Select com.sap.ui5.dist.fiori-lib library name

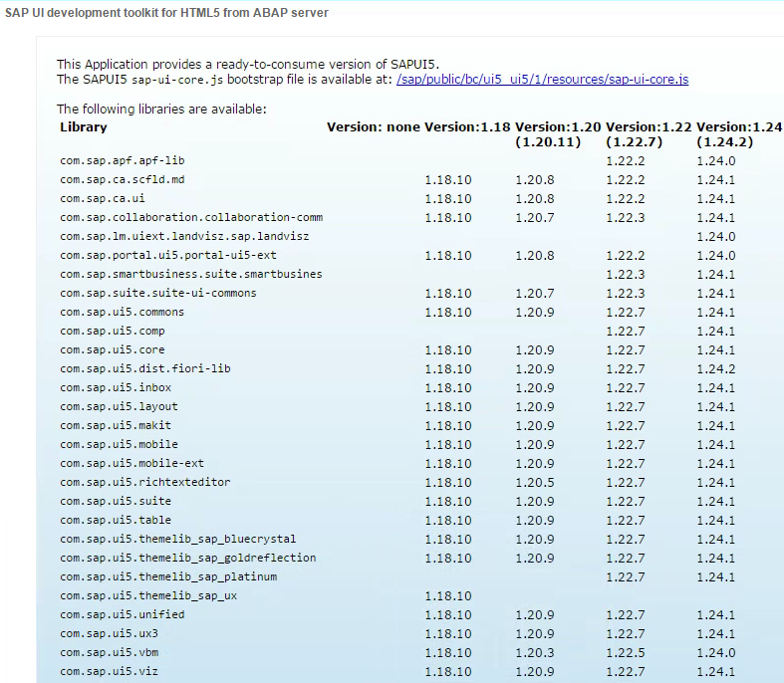click(x=145, y=368)
